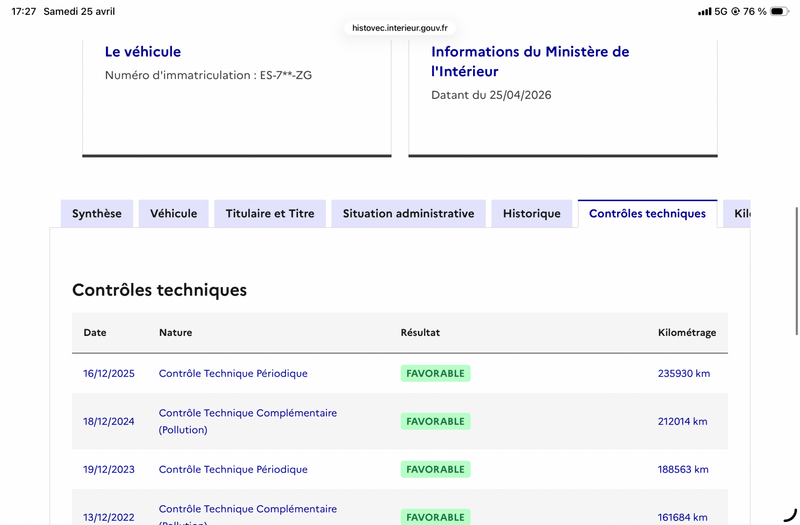Open the Véhicule tab
The width and height of the screenshot is (800, 525).
point(174,214)
